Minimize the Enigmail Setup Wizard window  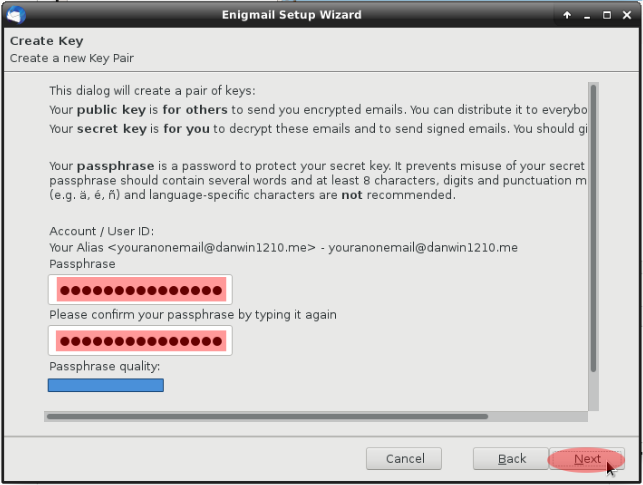[x=587, y=15]
